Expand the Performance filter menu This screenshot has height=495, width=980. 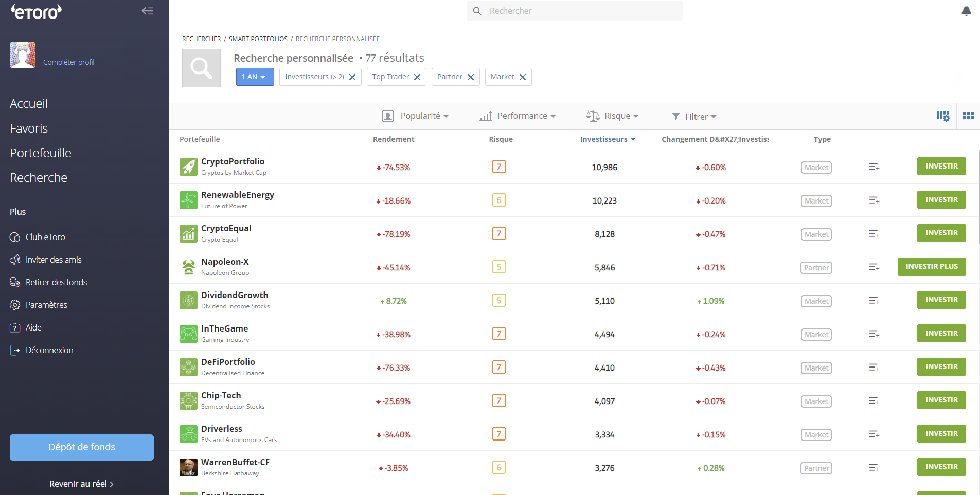[x=518, y=116]
